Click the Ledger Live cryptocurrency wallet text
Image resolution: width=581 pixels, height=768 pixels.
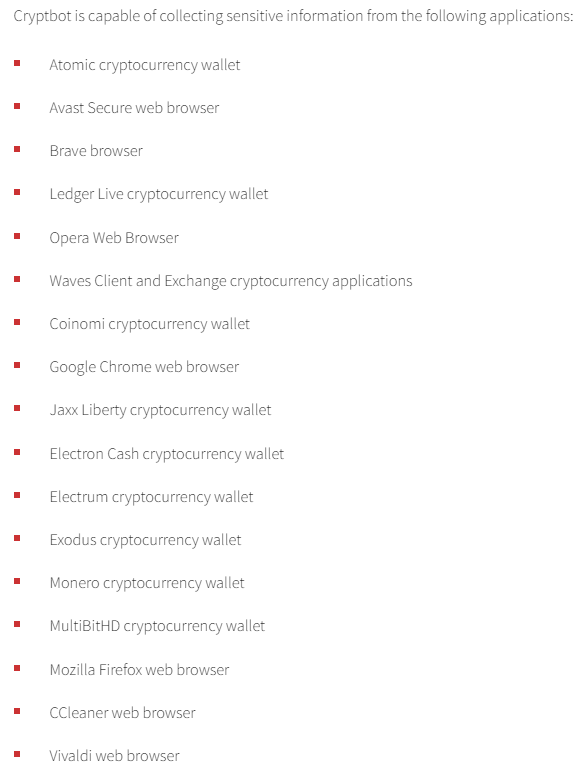[x=159, y=194]
